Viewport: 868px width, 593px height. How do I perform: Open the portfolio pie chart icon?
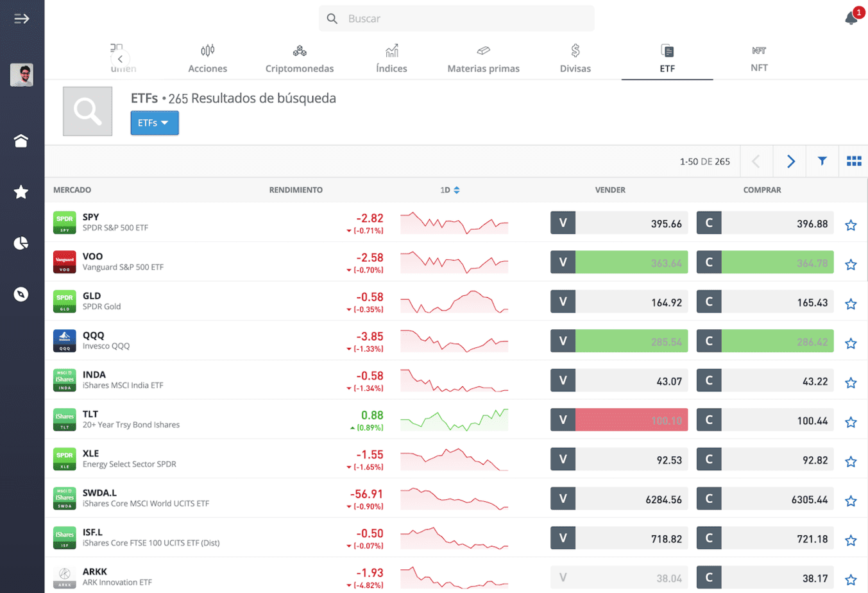[21, 243]
